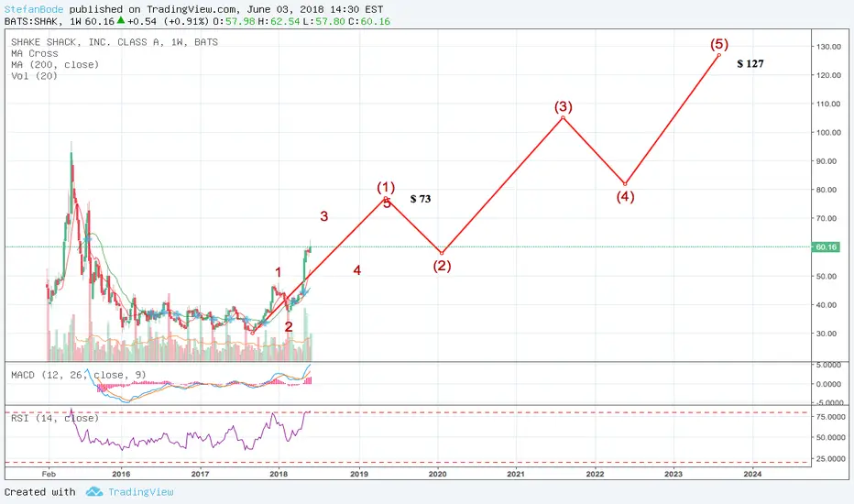The height and width of the screenshot is (504, 854).
Task: Click the $ 73 target price annotation
Action: click(x=421, y=199)
